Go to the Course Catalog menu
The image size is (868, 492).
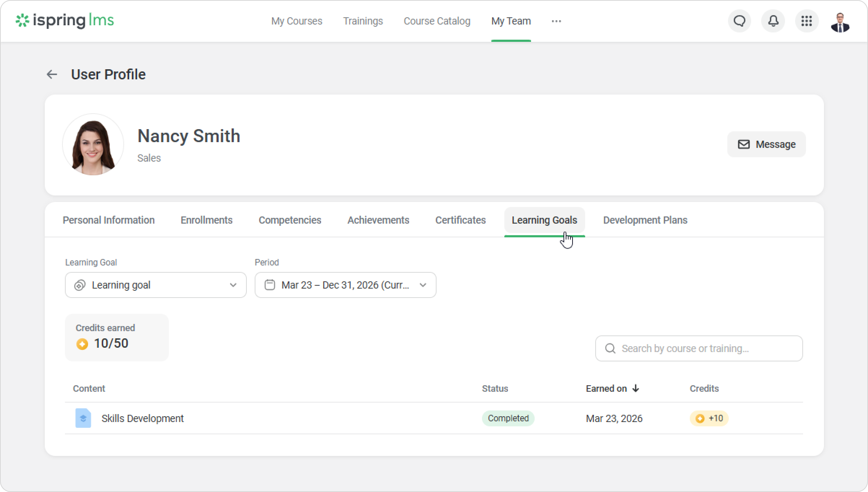pyautogui.click(x=437, y=21)
